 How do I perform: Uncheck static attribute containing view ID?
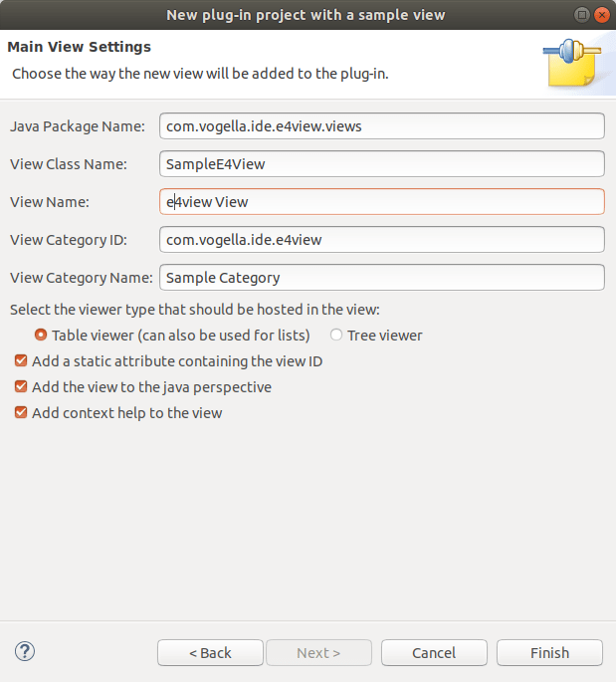pyautogui.click(x=21, y=361)
